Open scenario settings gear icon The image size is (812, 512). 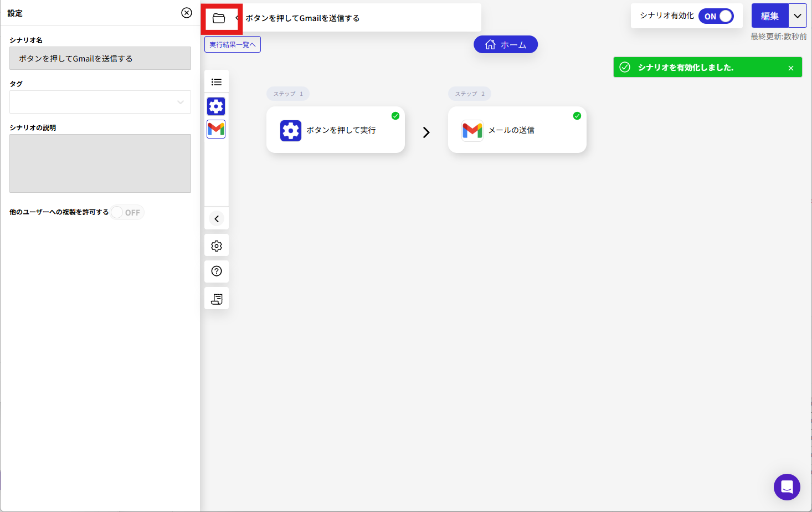click(217, 245)
